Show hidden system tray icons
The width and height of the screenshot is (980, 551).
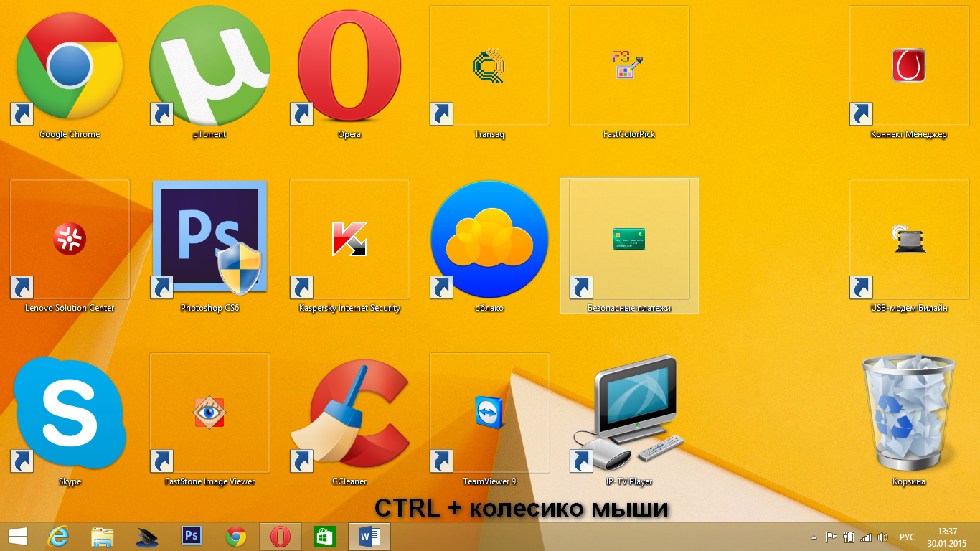(814, 537)
